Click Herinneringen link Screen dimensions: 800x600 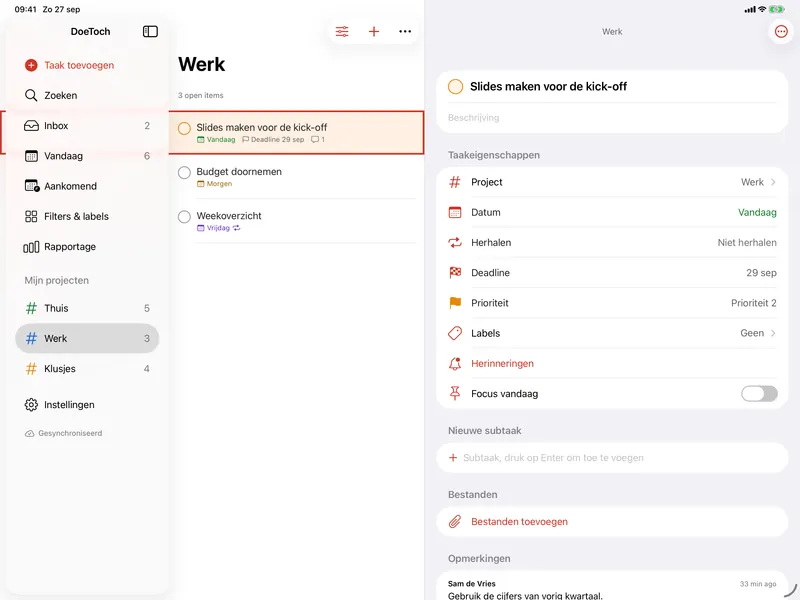(x=502, y=363)
